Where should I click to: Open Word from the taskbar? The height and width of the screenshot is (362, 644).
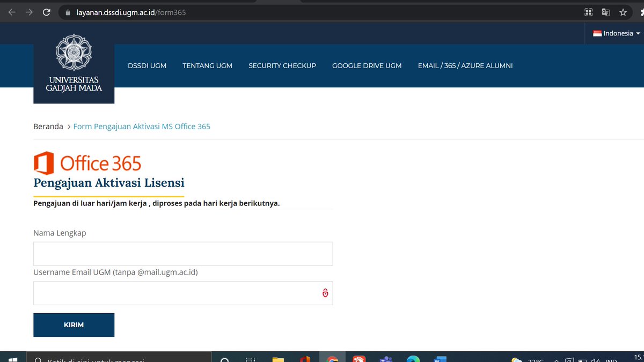(440, 360)
